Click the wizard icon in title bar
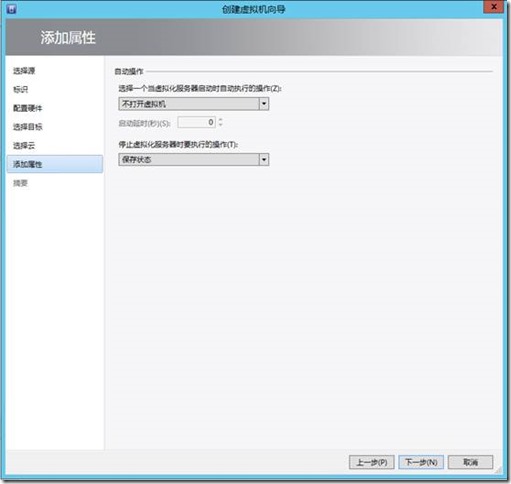Viewport: 511px width, 484px height. pyautogui.click(x=12, y=9)
